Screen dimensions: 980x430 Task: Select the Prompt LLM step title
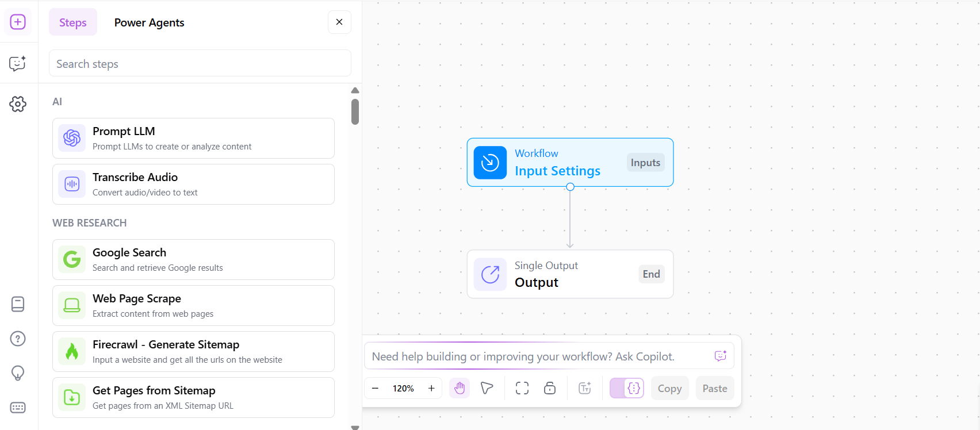coord(124,131)
